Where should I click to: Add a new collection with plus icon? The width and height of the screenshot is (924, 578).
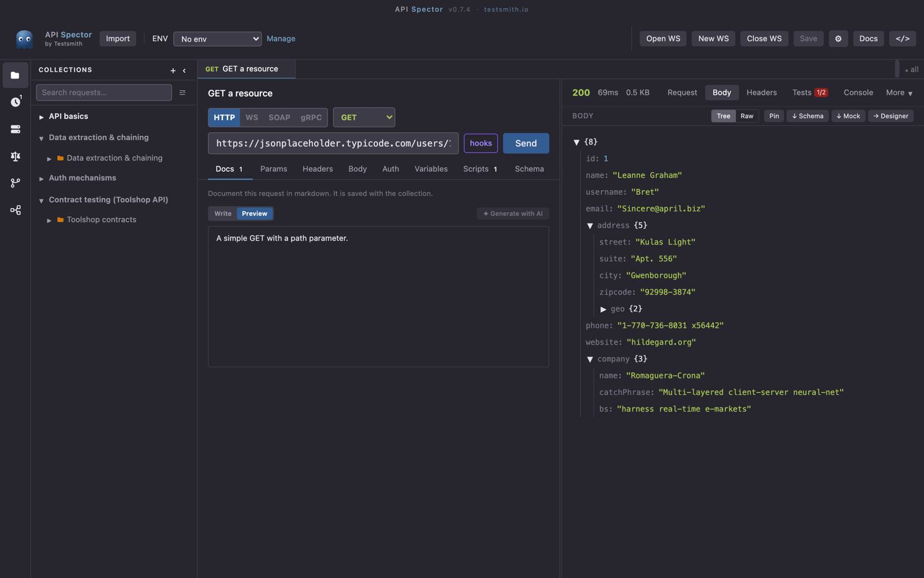coord(173,71)
